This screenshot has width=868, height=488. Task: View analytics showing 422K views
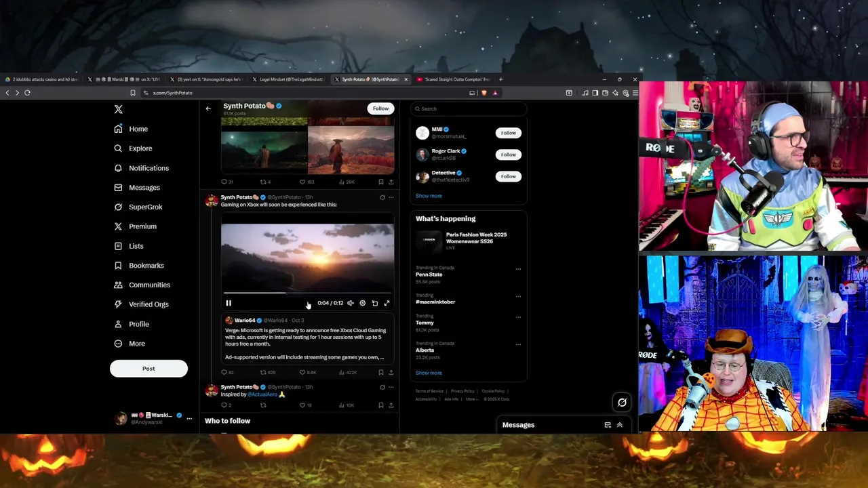pos(348,372)
